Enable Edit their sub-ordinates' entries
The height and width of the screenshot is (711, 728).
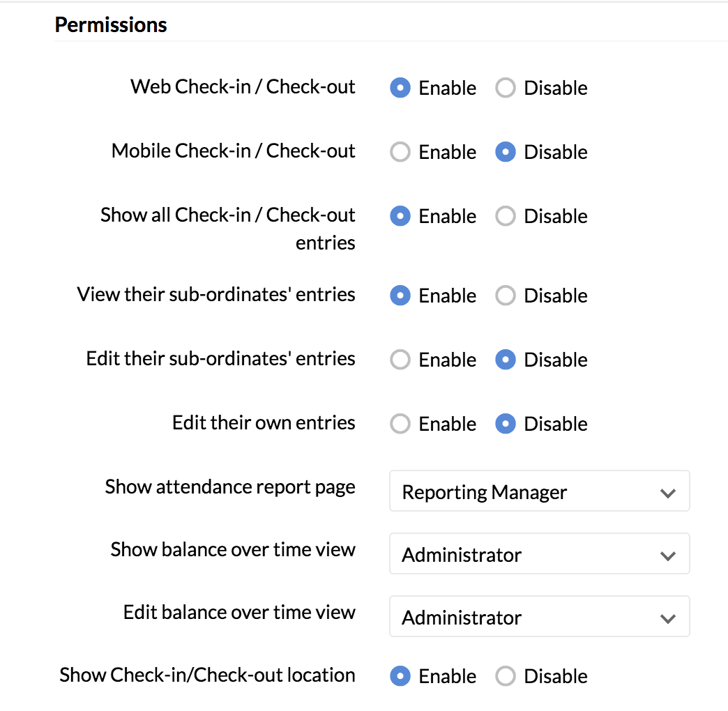point(400,360)
